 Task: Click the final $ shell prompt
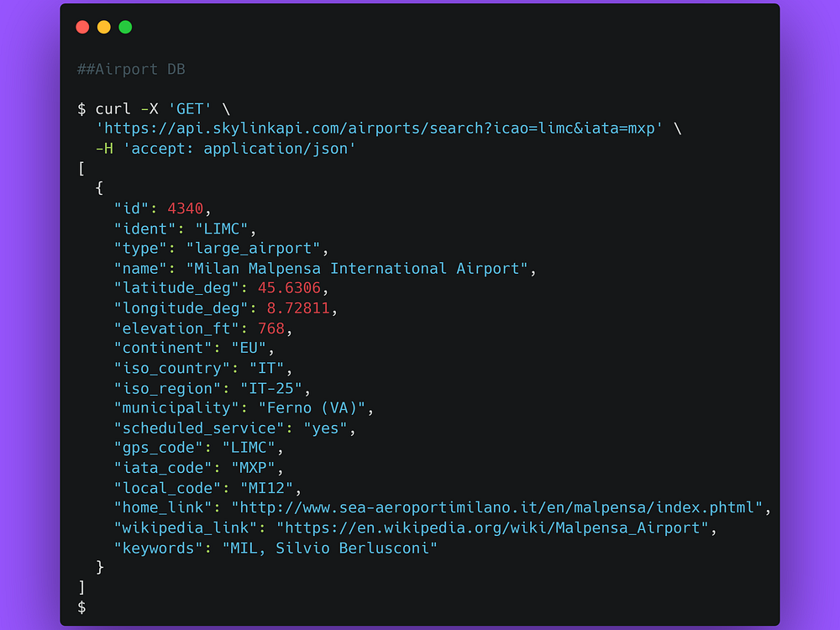tap(81, 607)
